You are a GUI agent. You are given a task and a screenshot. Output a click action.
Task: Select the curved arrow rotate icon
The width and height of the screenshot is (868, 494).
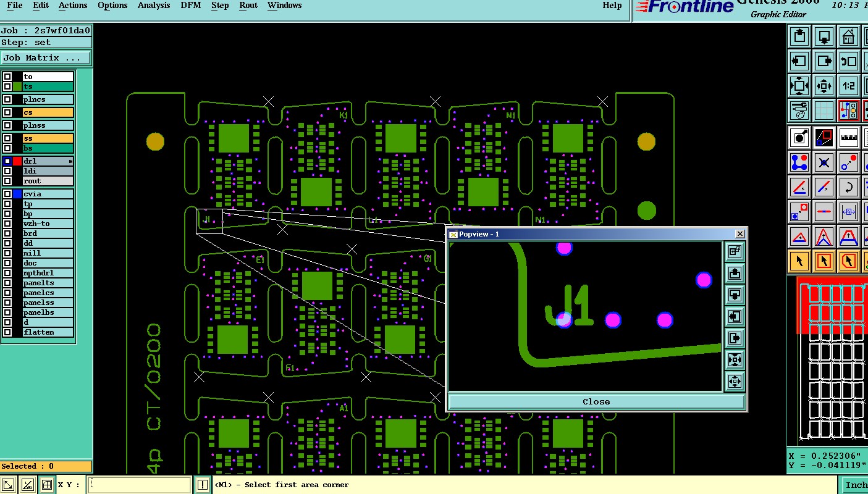[849, 187]
